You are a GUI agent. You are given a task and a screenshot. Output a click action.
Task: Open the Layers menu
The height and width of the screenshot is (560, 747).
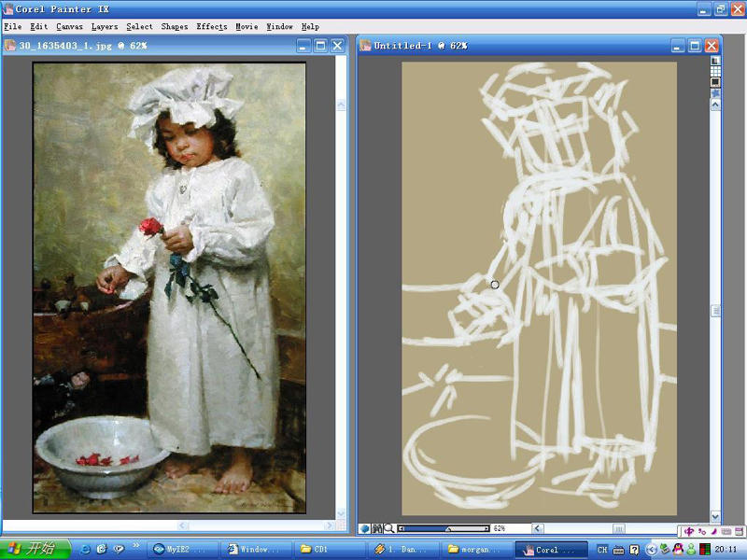(x=105, y=27)
